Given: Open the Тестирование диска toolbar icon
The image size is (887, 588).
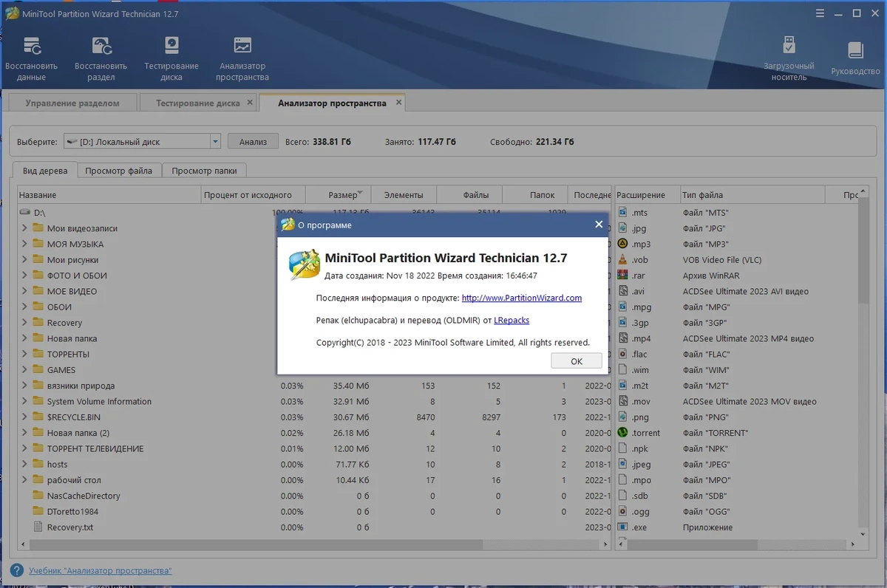Looking at the screenshot, I should coord(171,59).
